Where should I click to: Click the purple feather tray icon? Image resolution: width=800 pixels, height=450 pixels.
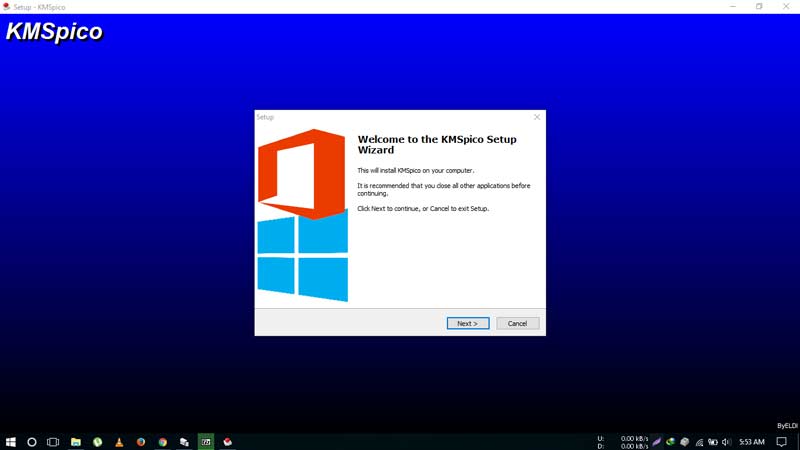coord(657,442)
